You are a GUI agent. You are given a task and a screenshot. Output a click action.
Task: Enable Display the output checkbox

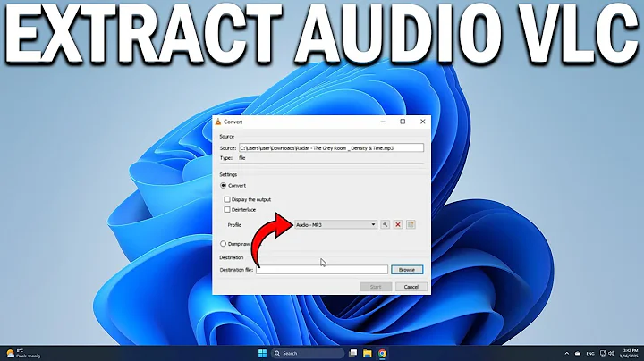[226, 199]
